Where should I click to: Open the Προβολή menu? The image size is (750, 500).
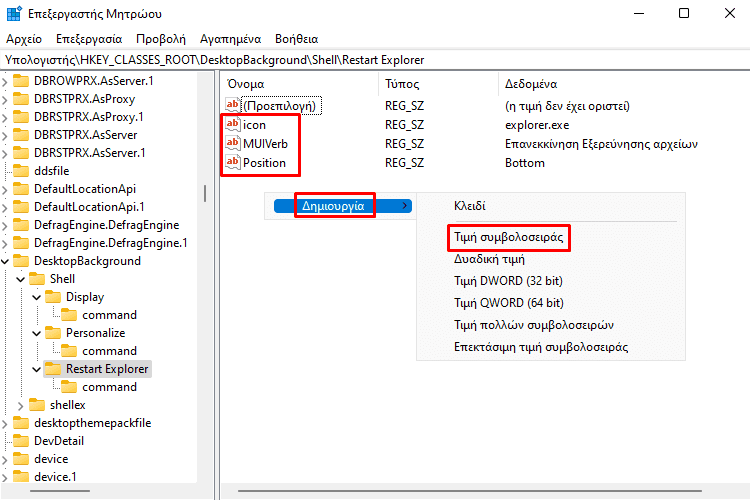(161, 39)
